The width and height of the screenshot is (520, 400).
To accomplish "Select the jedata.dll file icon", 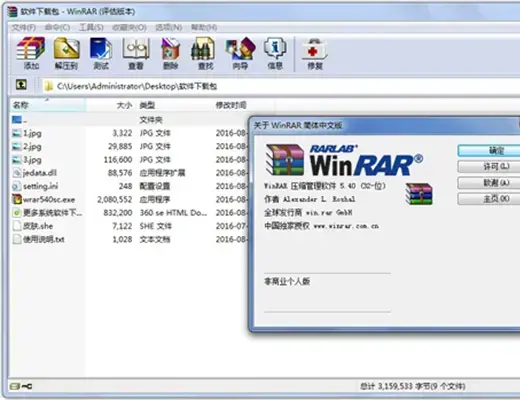I will [17, 173].
